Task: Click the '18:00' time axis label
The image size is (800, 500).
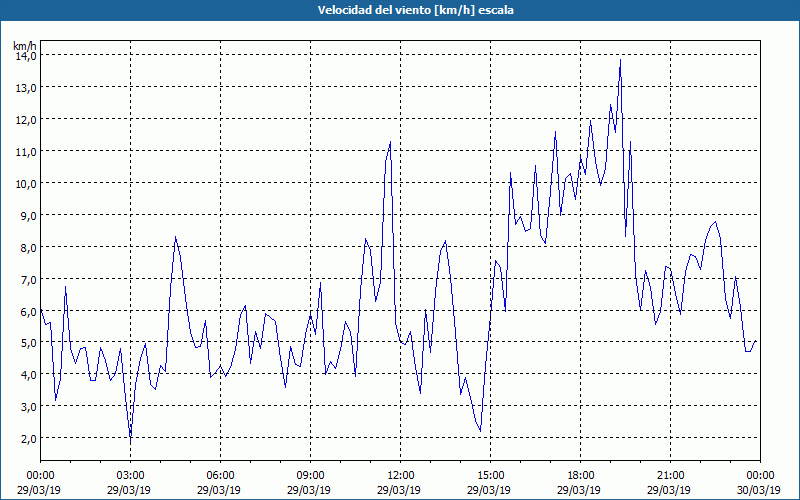Action: click(580, 476)
